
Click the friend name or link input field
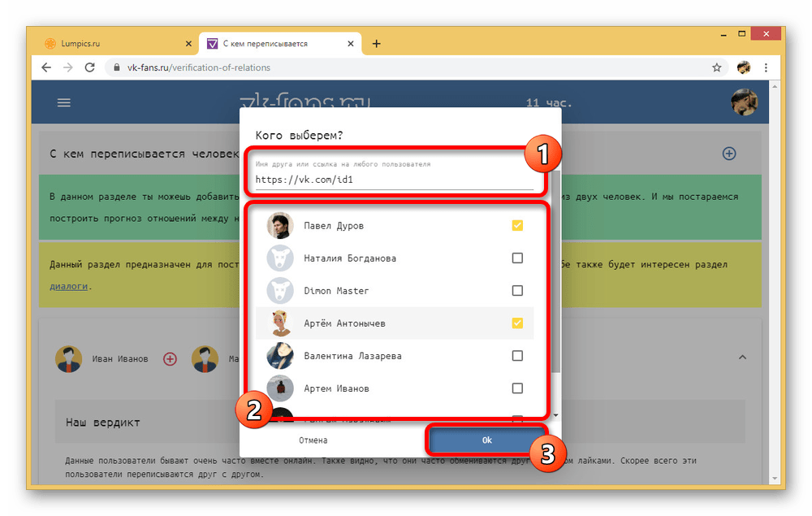[394, 180]
